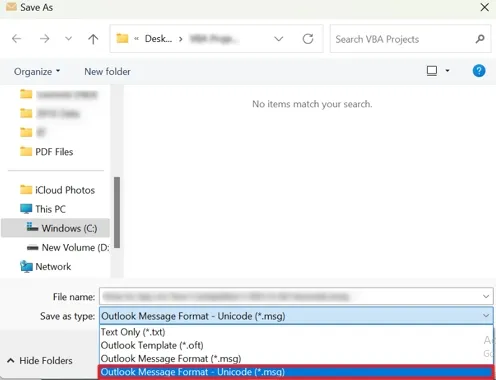Expand the File name dropdown arrow
The width and height of the screenshot is (496, 380).
486,296
